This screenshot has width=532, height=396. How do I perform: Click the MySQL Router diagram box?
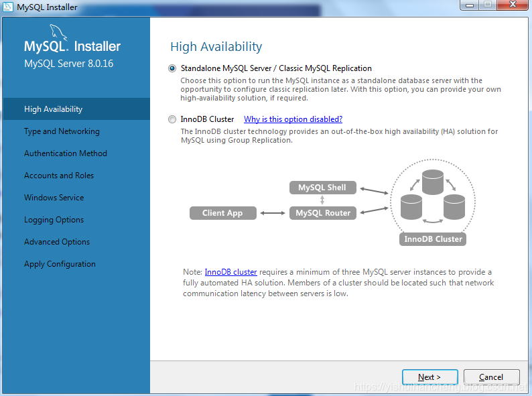point(323,213)
